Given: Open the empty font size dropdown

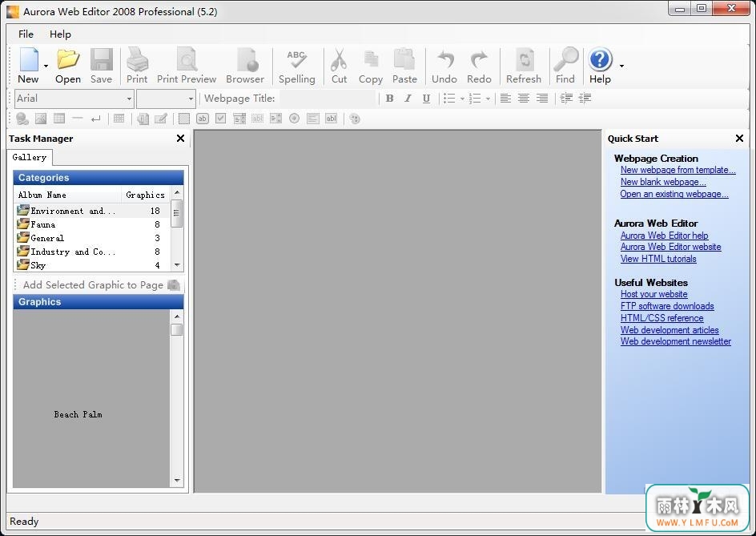Looking at the screenshot, I should pyautogui.click(x=191, y=99).
